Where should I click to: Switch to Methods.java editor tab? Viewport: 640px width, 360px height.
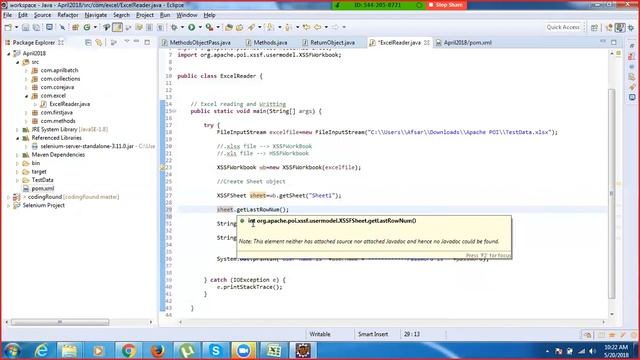coord(266,42)
